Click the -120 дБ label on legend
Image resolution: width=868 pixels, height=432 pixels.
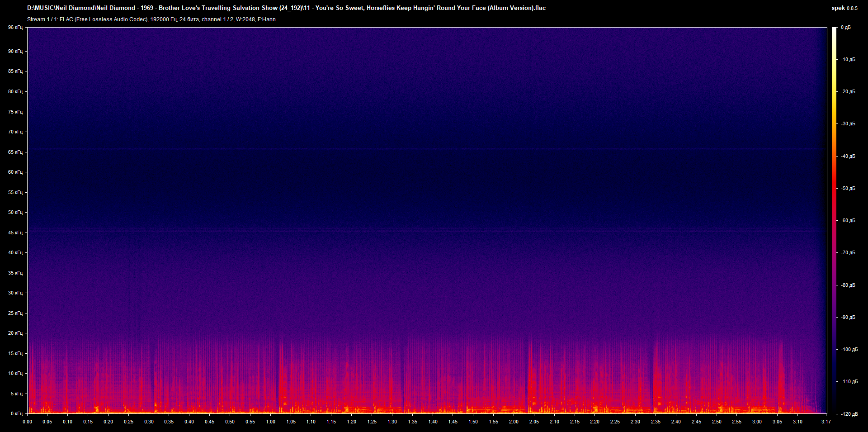[x=849, y=413]
